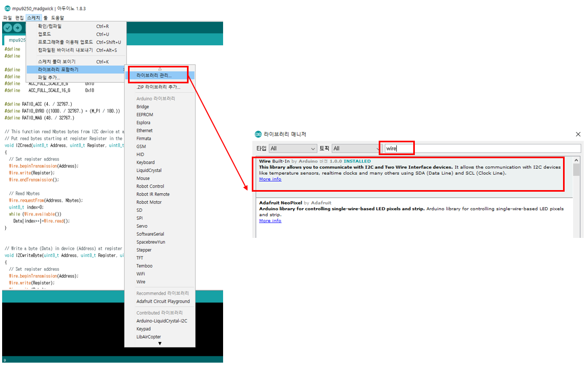Switch to the mpu925 sketch tab
588x369 pixels.
pos(16,40)
